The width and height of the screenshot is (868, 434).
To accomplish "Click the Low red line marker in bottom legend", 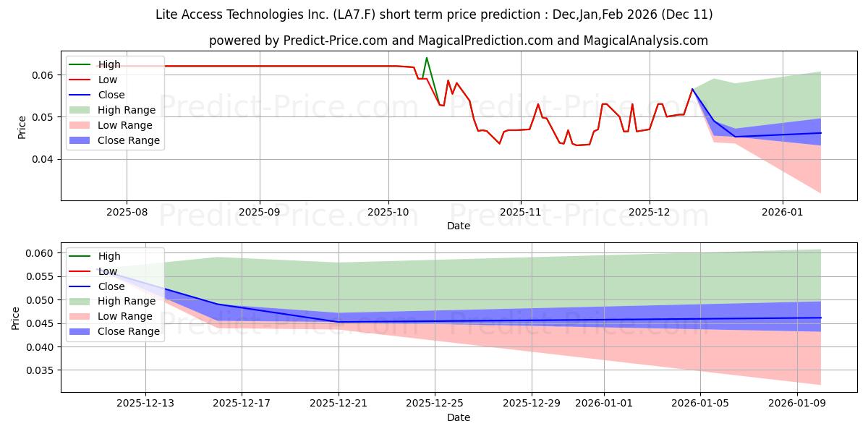I will [80, 271].
